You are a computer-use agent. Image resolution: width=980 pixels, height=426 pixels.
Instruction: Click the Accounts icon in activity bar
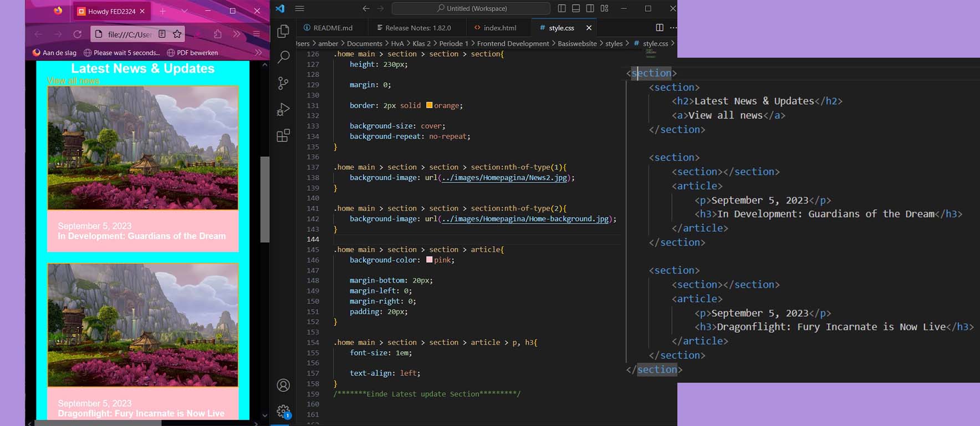[283, 385]
